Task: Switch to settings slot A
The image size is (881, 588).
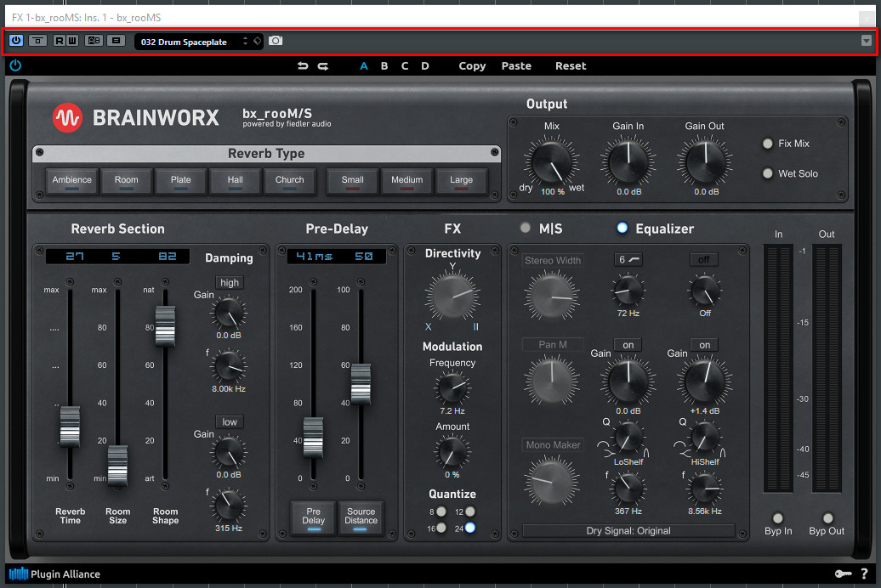Action: point(364,65)
